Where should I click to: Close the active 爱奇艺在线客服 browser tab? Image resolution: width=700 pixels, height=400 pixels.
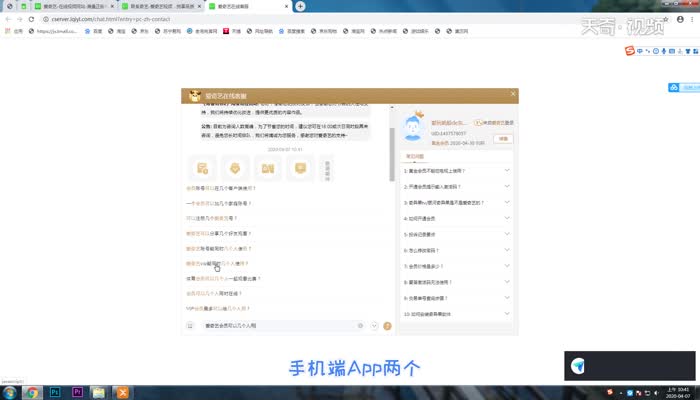click(x=286, y=6)
